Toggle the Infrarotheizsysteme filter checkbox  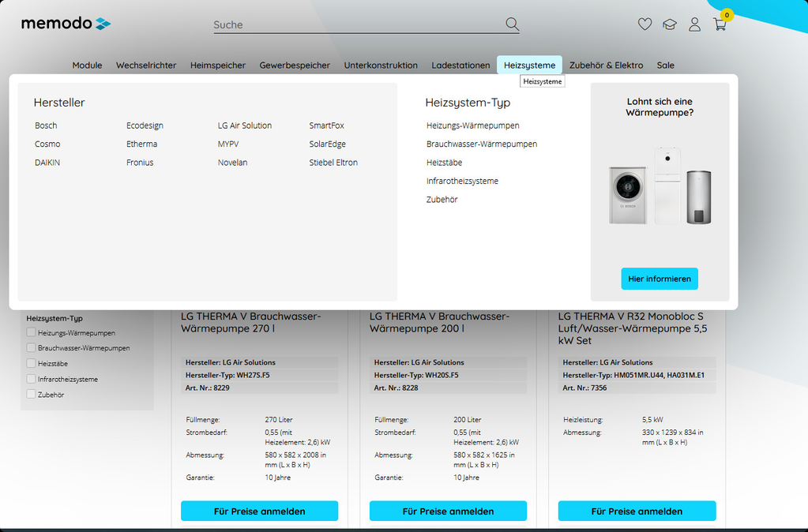pos(32,379)
